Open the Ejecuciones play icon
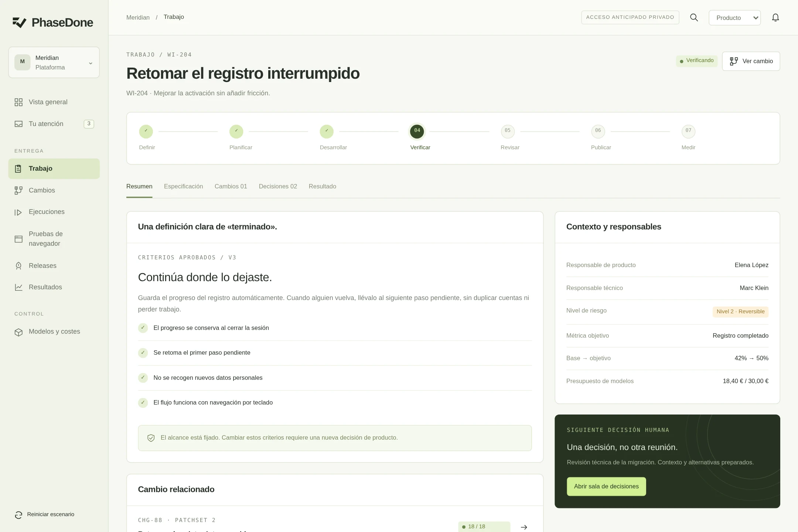This screenshot has height=532, width=798. tap(18, 212)
